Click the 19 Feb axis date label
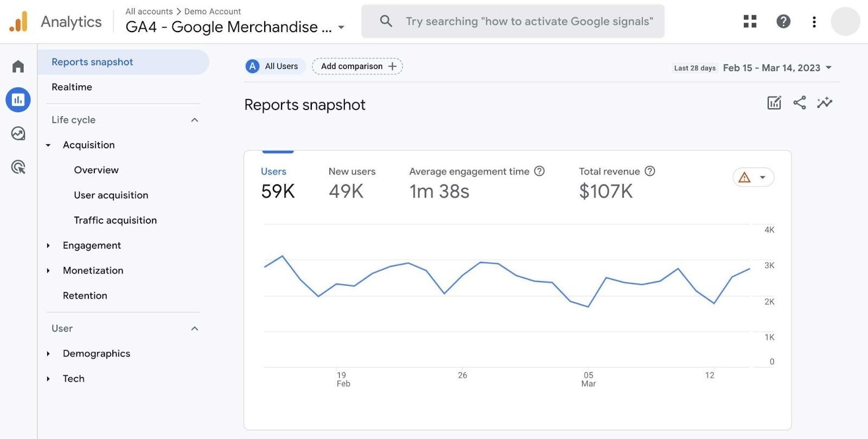868x439 pixels. [343, 379]
